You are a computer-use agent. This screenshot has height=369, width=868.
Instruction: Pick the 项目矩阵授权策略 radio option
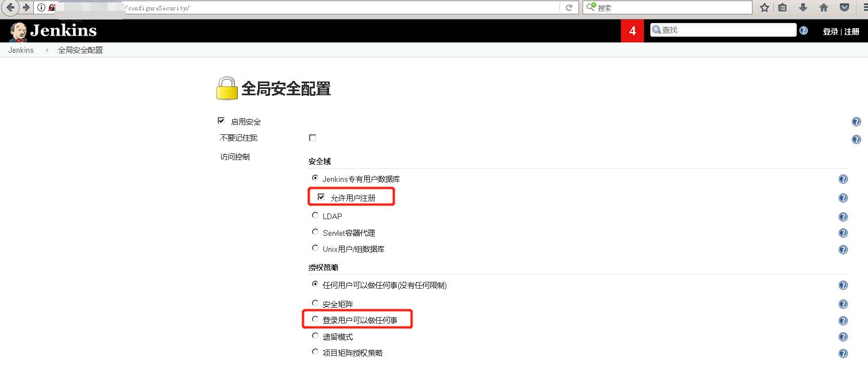315,352
